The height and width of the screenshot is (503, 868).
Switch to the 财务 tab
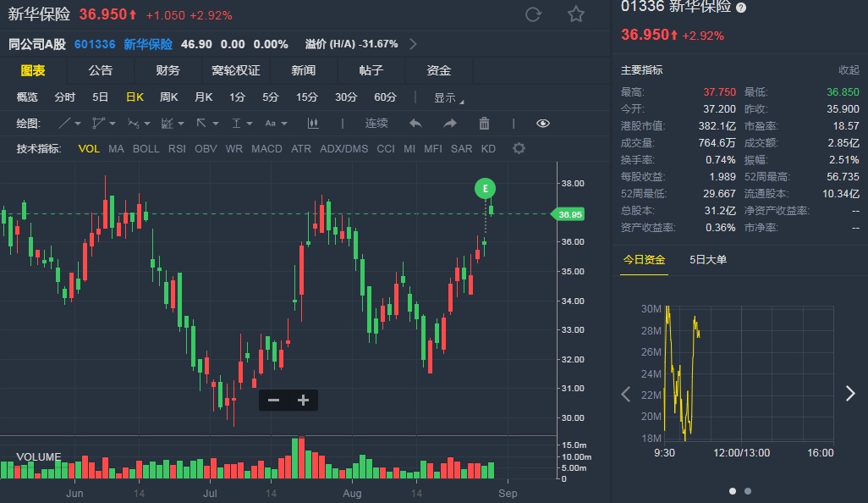[168, 70]
